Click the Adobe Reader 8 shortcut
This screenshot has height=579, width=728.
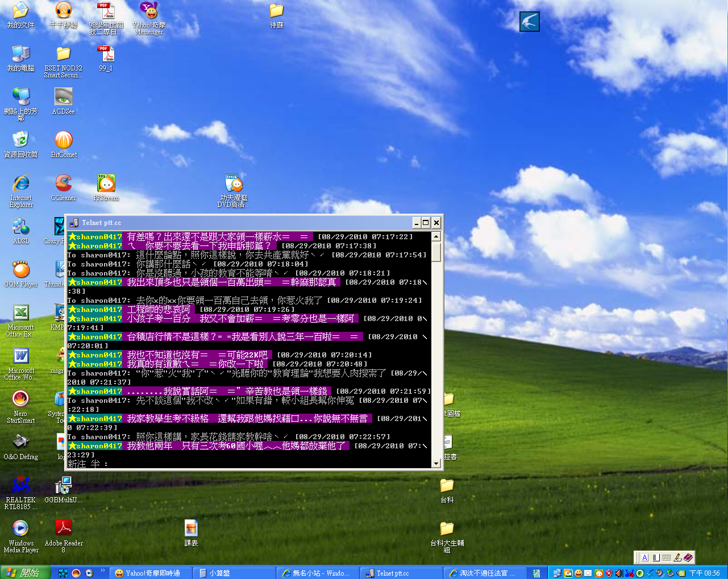[x=63, y=529]
